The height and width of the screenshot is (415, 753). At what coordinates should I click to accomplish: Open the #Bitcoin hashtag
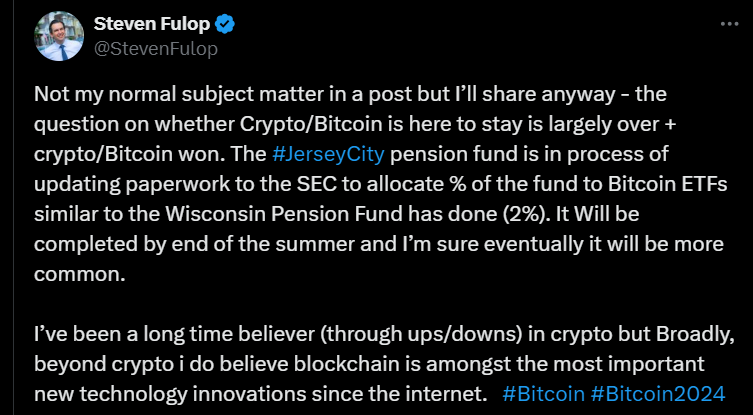pyautogui.click(x=543, y=394)
